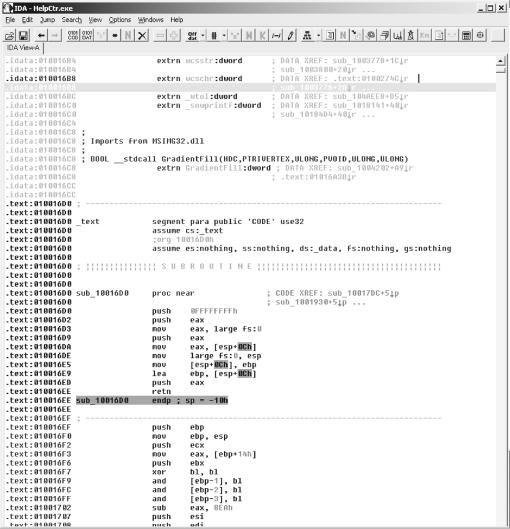Open the Windows menu
The image size is (510, 529).
150,20
